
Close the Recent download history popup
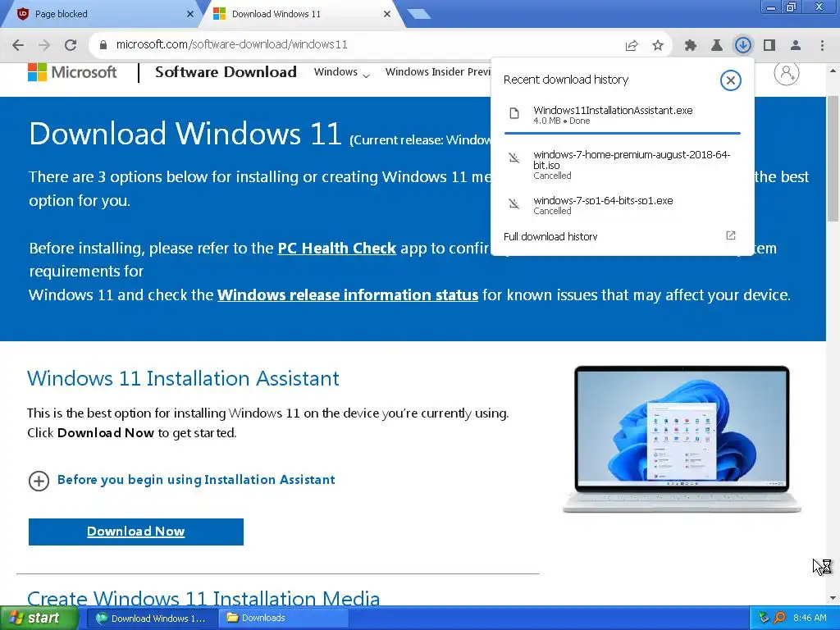pyautogui.click(x=730, y=80)
